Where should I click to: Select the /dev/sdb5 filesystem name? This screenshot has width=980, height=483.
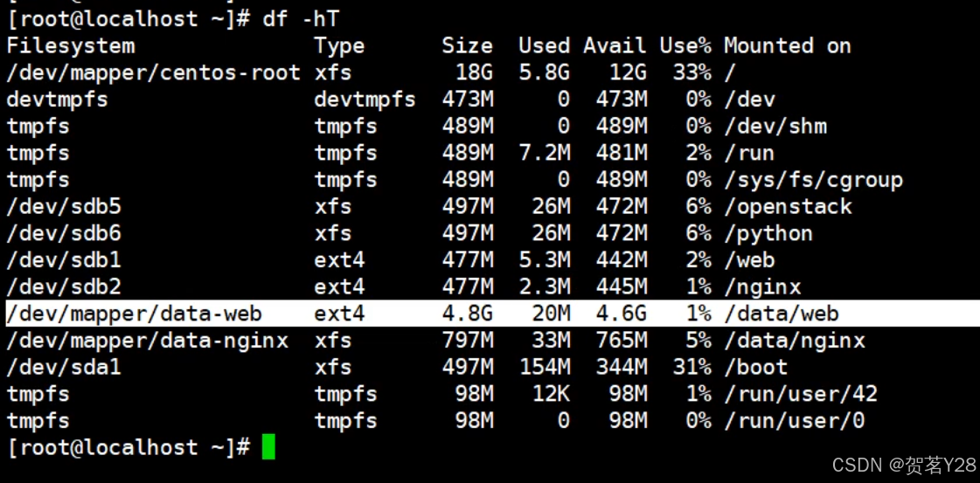pos(64,206)
